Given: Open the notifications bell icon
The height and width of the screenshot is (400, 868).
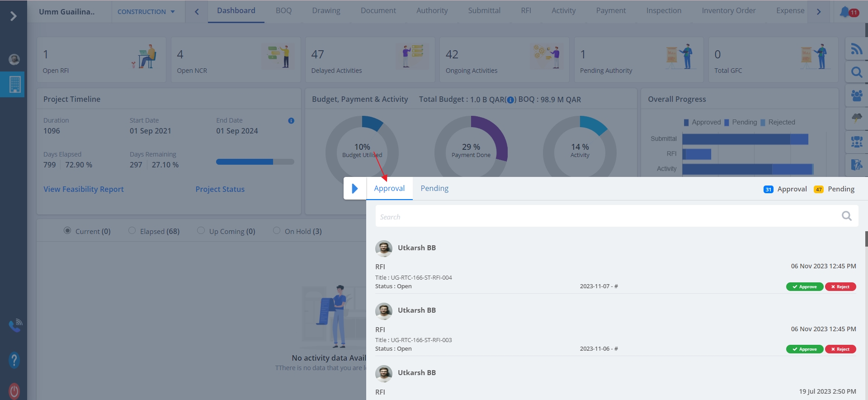Looking at the screenshot, I should [x=844, y=12].
